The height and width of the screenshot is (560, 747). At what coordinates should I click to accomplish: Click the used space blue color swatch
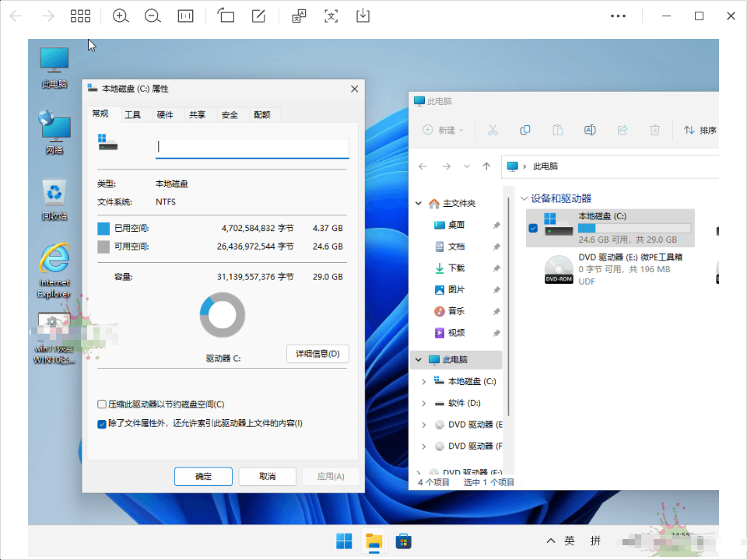[103, 229]
